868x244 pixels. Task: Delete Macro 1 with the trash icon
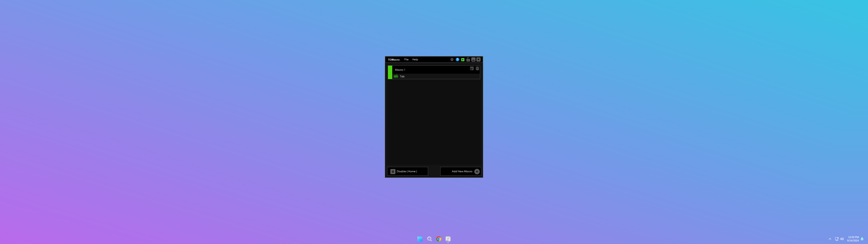(x=477, y=68)
